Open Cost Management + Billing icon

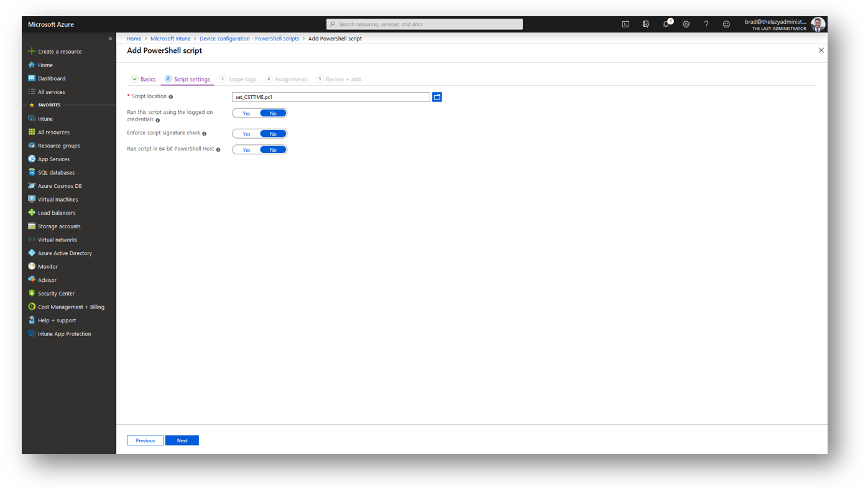[32, 307]
